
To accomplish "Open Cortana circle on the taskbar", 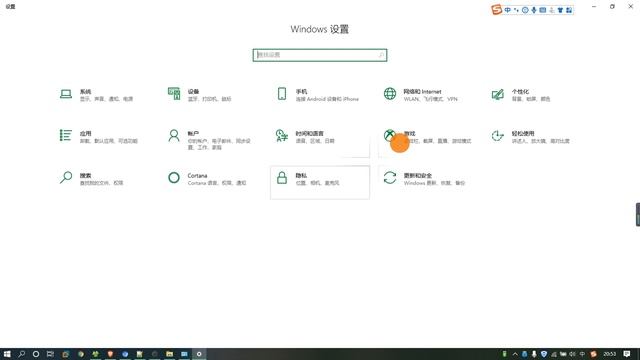I will [36, 354].
